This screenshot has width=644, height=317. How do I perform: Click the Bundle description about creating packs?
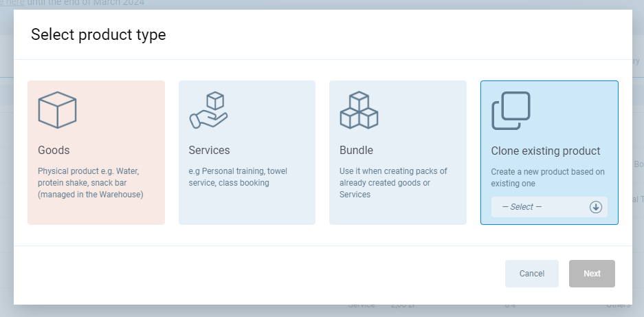tap(393, 182)
